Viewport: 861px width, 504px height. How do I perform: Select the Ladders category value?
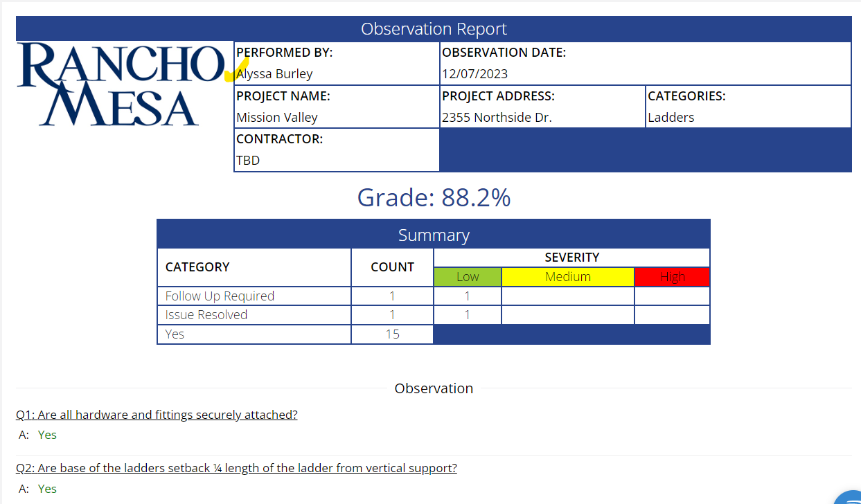(x=671, y=117)
